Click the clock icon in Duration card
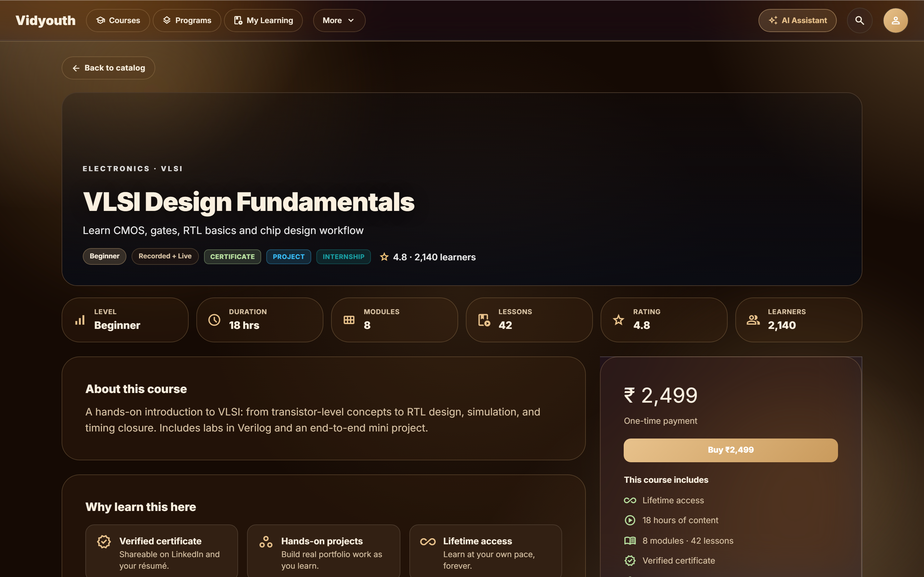 [214, 320]
